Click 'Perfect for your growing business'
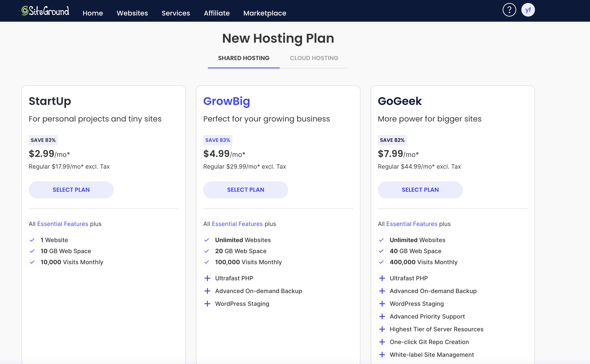 coord(267,119)
